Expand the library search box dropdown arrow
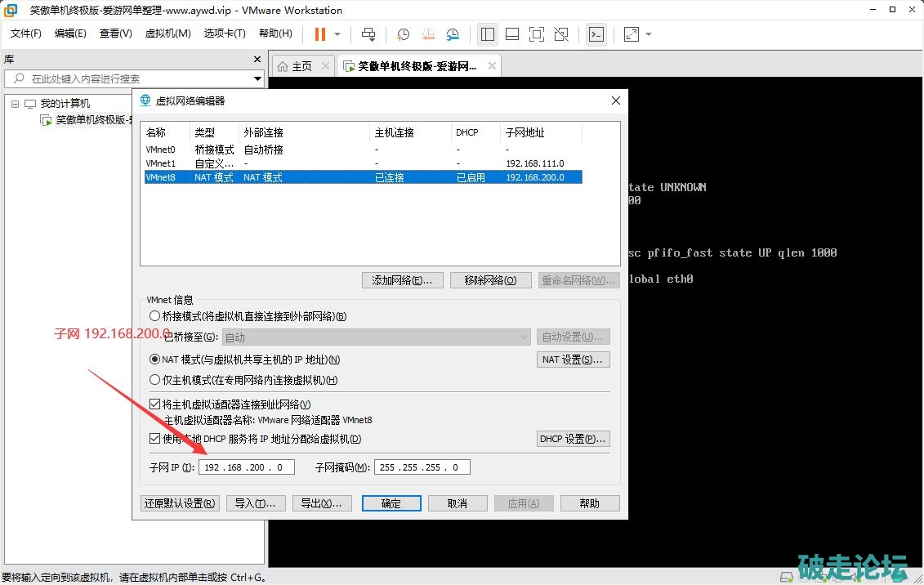 pos(257,79)
